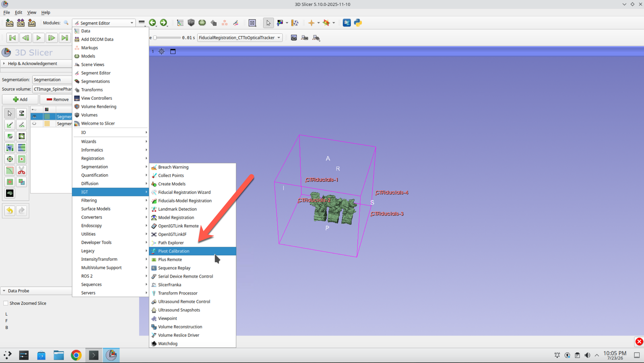Open the FiducialRegistration_CTToOpticalTracker dropdown
This screenshot has height=363, width=644.
tap(239, 38)
